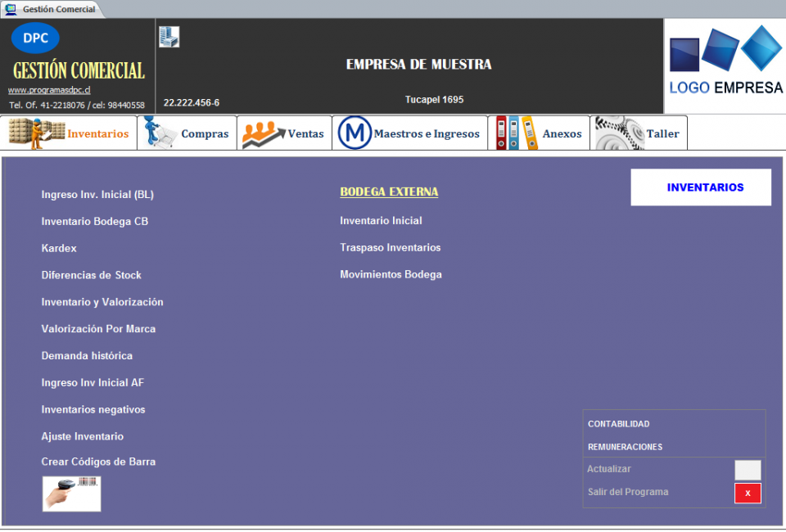Select Ingreso Inv. Inicial (BL)
Screen dimensions: 786x532
97,195
